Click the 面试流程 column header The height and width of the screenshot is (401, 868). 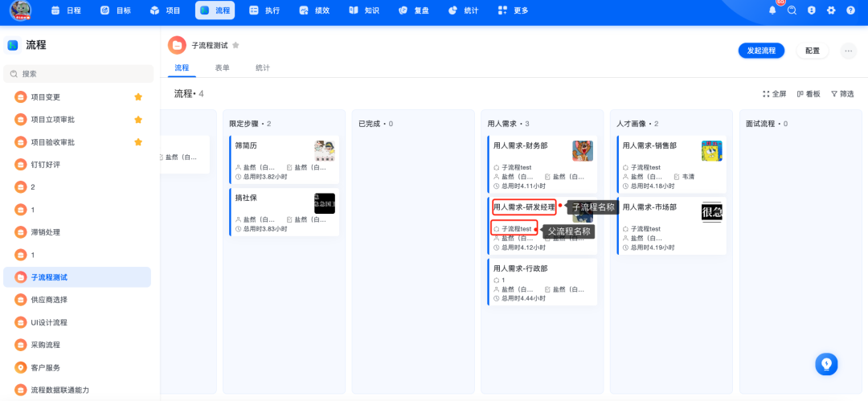767,124
